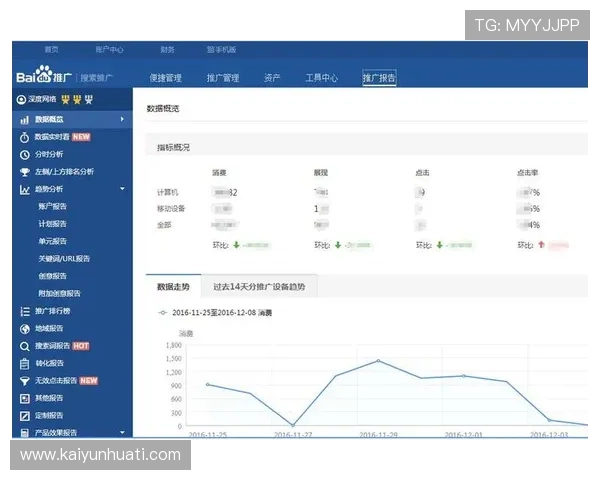
Task: Click the magnifier icon for 搜索词报告
Action: coord(24,346)
